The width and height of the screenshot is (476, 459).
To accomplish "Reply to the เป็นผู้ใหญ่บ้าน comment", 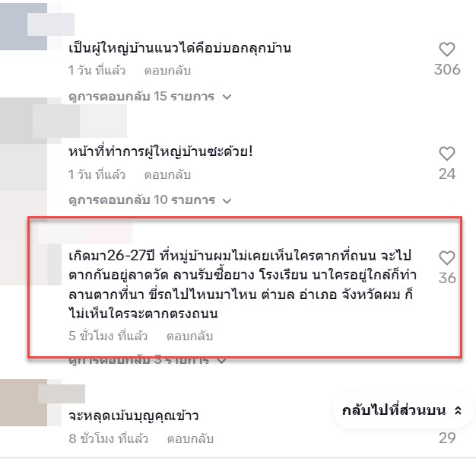I will (x=167, y=71).
